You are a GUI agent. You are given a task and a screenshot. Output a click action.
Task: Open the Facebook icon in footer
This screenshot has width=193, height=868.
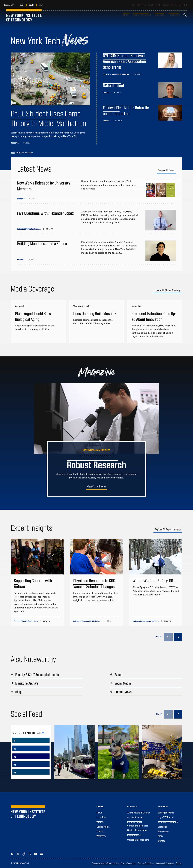click(x=12, y=854)
